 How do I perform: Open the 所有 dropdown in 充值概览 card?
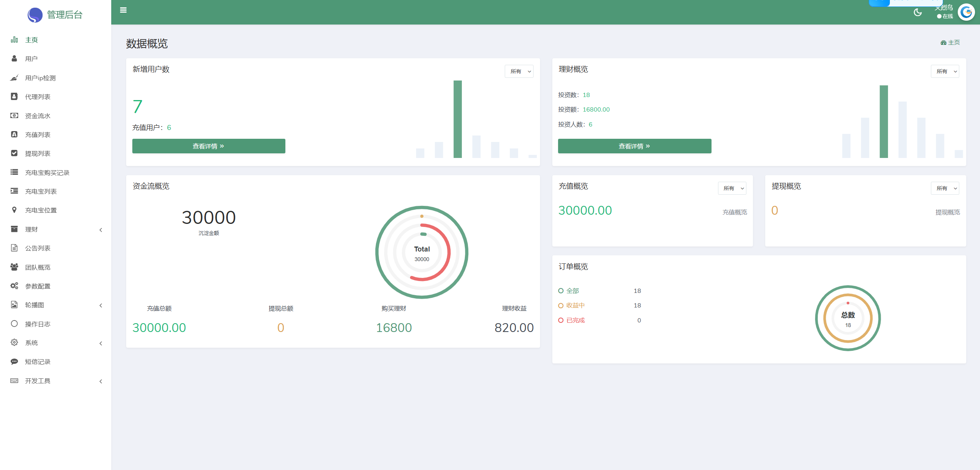[732, 188]
